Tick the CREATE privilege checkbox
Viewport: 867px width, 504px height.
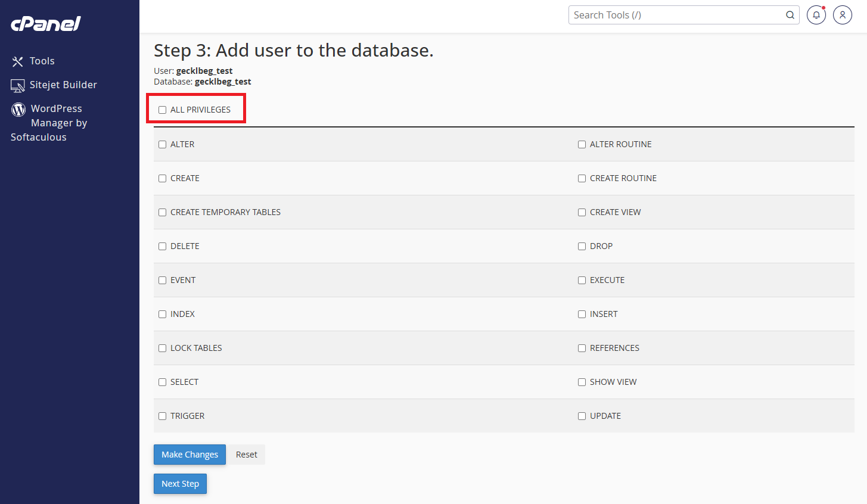click(x=162, y=178)
